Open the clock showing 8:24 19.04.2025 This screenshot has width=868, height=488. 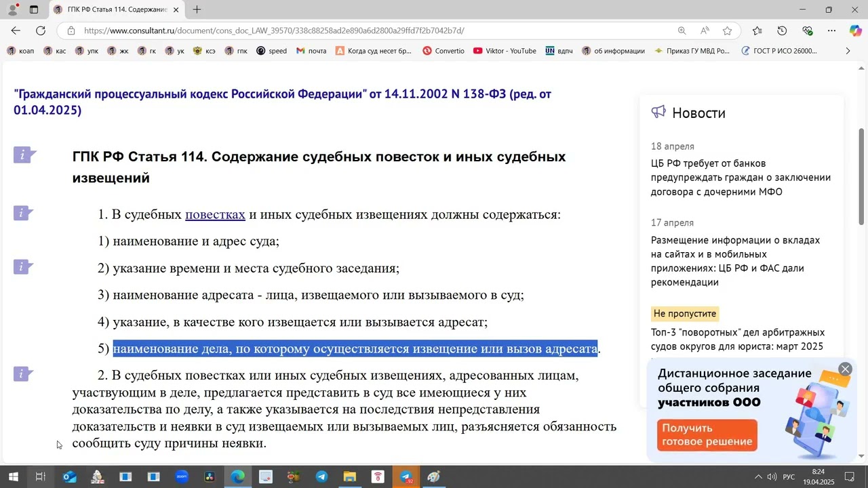click(818, 476)
